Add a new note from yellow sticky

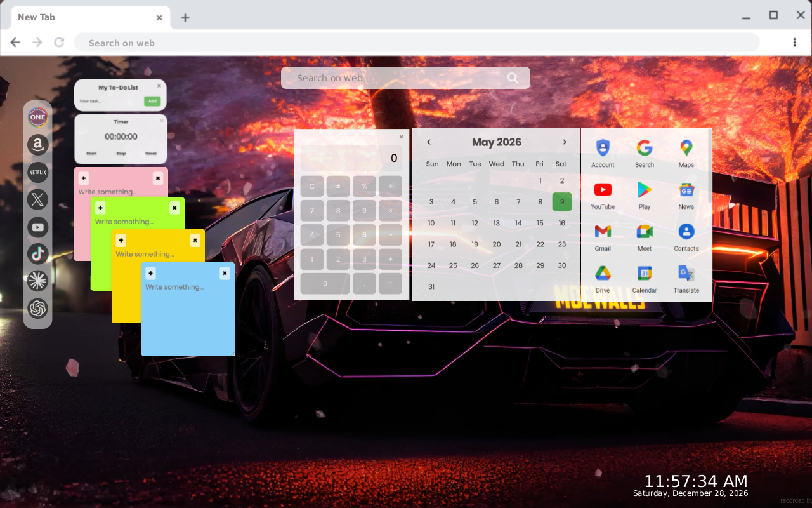(x=121, y=241)
